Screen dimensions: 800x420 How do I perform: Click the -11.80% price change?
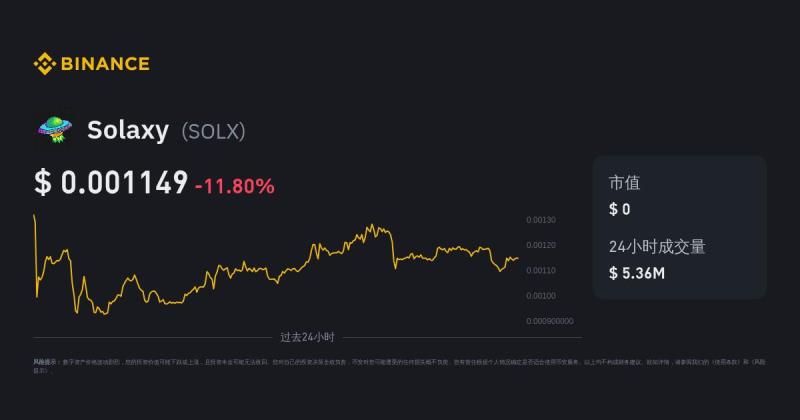click(235, 186)
